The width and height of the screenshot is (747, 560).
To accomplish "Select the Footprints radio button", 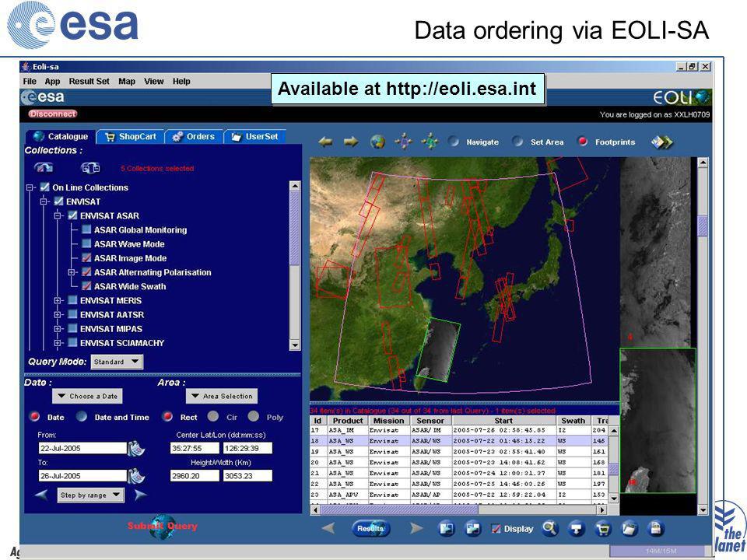I will tap(582, 142).
